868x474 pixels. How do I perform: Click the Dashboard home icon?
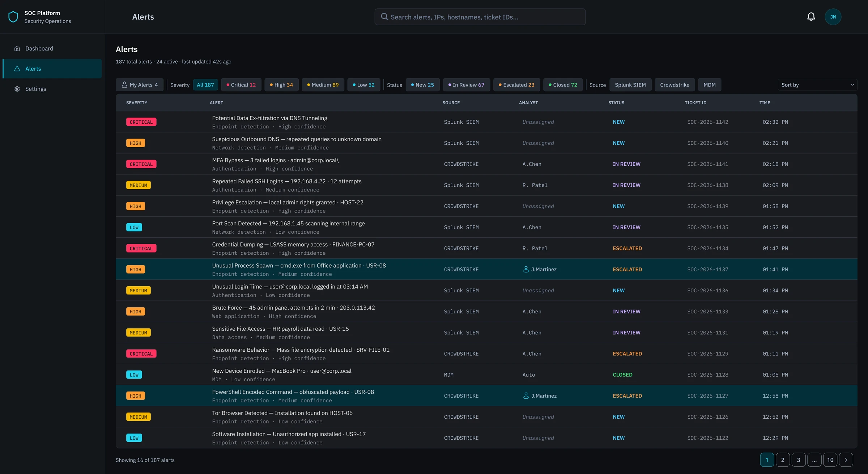17,48
